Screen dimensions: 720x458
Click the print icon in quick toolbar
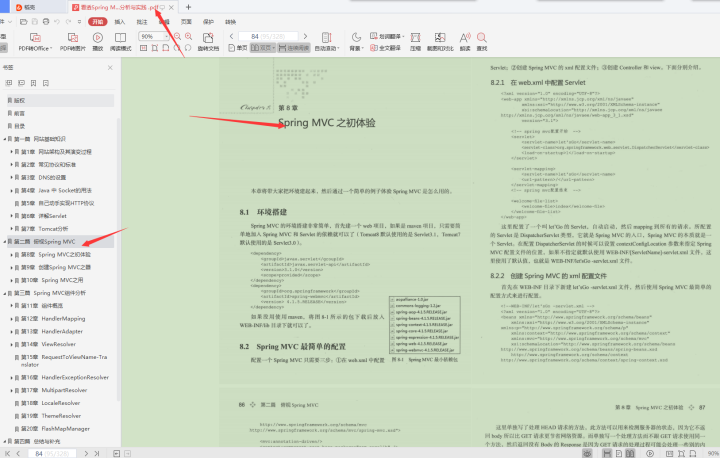(46, 22)
